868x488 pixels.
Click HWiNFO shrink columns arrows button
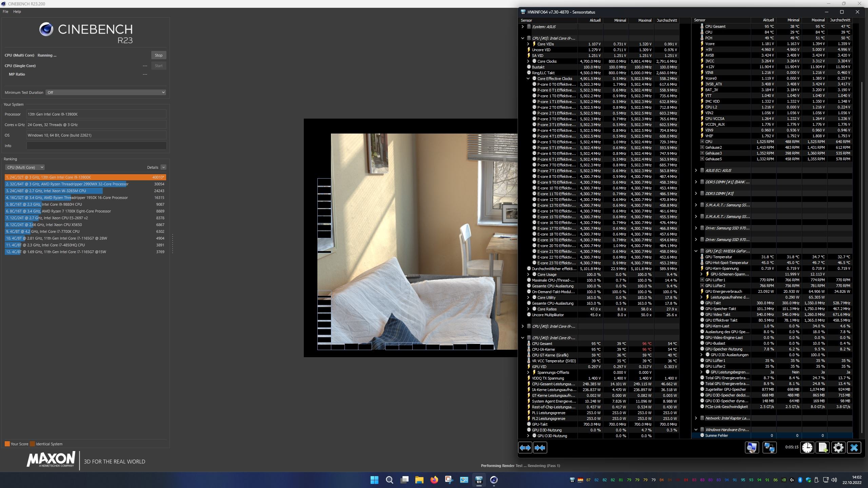[x=540, y=448]
